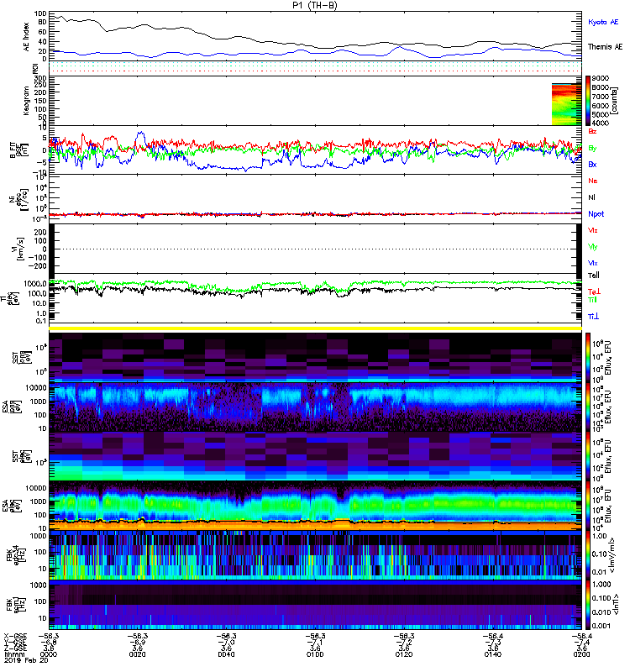The height and width of the screenshot is (672, 630).
Task: Select the 0200 time tick label
Action: coord(581,654)
